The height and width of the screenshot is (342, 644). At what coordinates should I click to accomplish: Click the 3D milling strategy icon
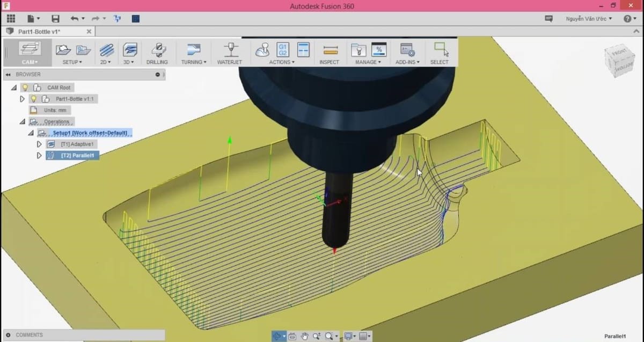click(x=129, y=50)
